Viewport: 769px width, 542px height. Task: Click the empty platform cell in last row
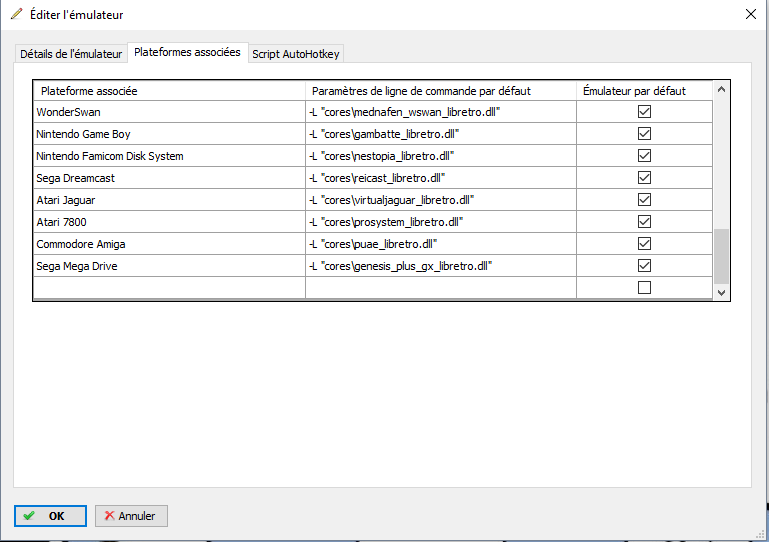click(x=170, y=288)
